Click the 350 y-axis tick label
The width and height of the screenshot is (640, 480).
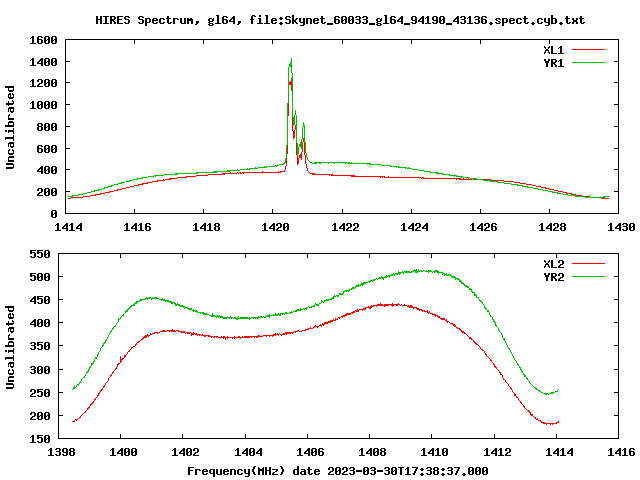click(40, 347)
